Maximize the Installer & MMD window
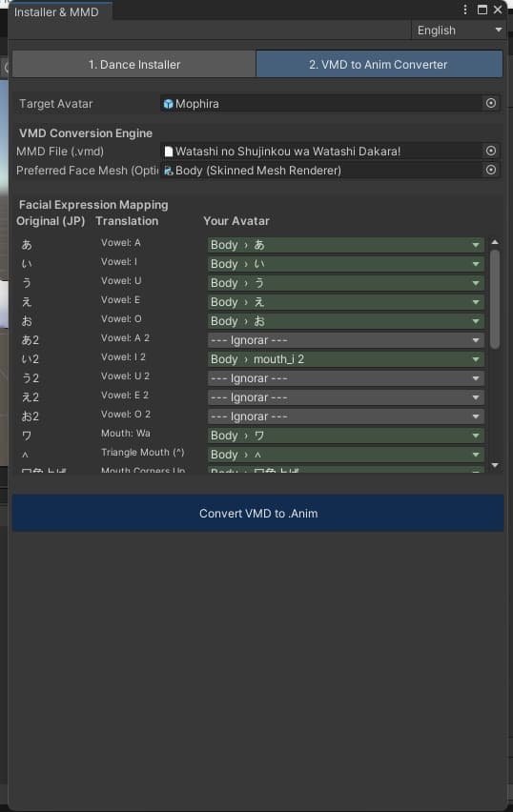Viewport: 513px width, 812px height. (x=482, y=10)
